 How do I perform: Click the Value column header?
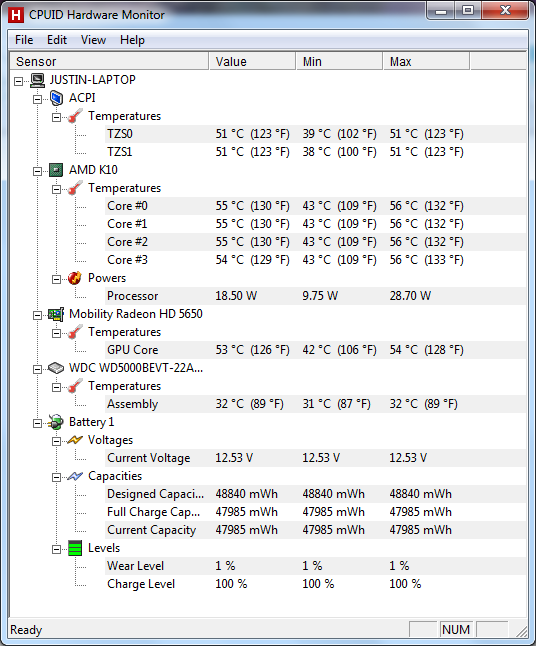[x=253, y=61]
